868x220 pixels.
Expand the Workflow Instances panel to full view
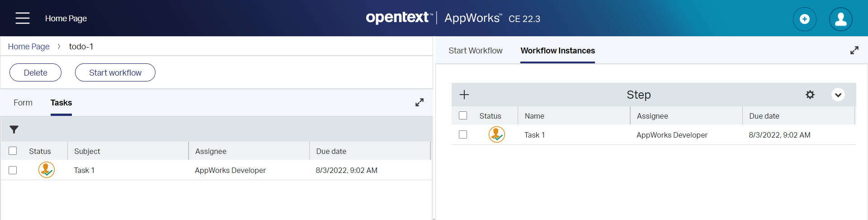854,50
